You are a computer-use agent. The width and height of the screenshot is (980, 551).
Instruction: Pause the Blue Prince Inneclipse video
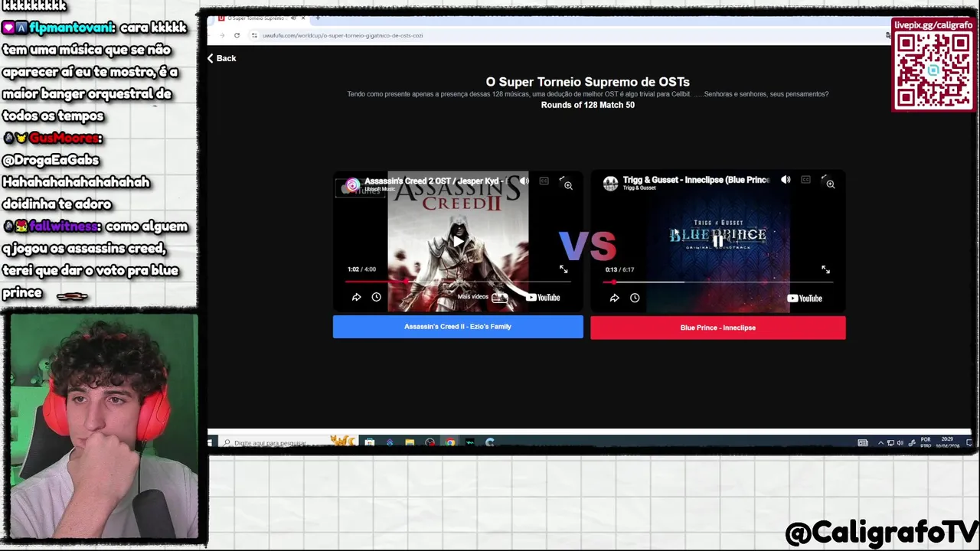point(718,241)
